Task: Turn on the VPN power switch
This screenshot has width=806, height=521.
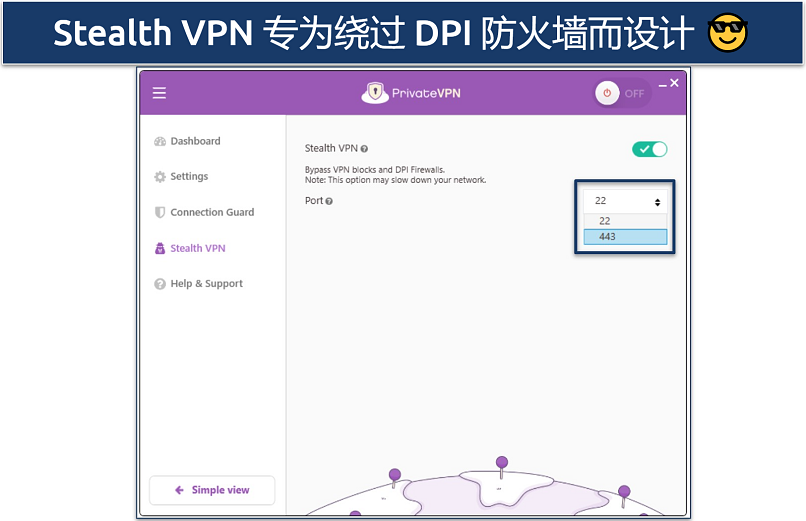Action: (x=621, y=94)
